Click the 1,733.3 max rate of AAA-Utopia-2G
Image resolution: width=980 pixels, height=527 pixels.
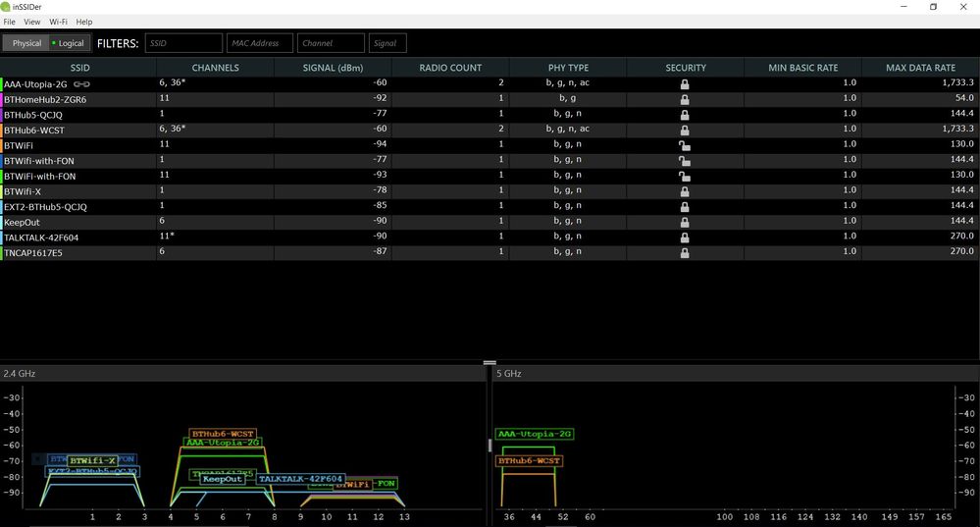[957, 82]
